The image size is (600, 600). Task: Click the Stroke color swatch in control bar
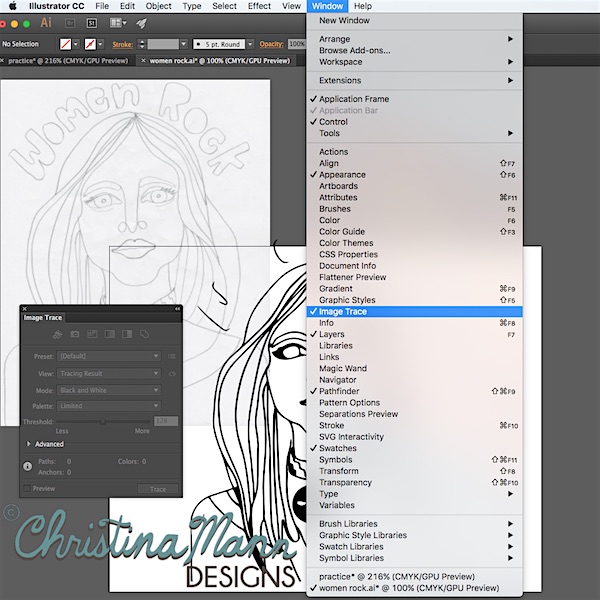click(90, 44)
